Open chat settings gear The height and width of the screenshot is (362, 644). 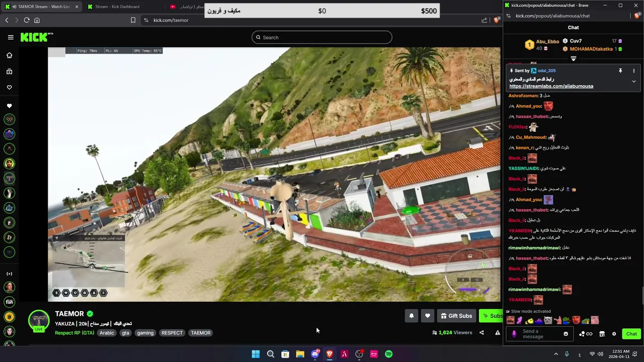pyautogui.click(x=614, y=334)
